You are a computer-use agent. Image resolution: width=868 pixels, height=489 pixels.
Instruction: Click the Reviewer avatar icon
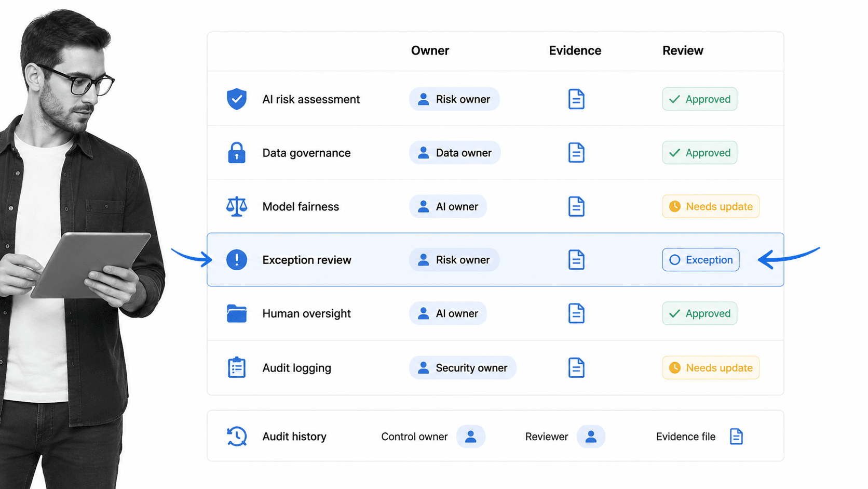[x=591, y=437]
